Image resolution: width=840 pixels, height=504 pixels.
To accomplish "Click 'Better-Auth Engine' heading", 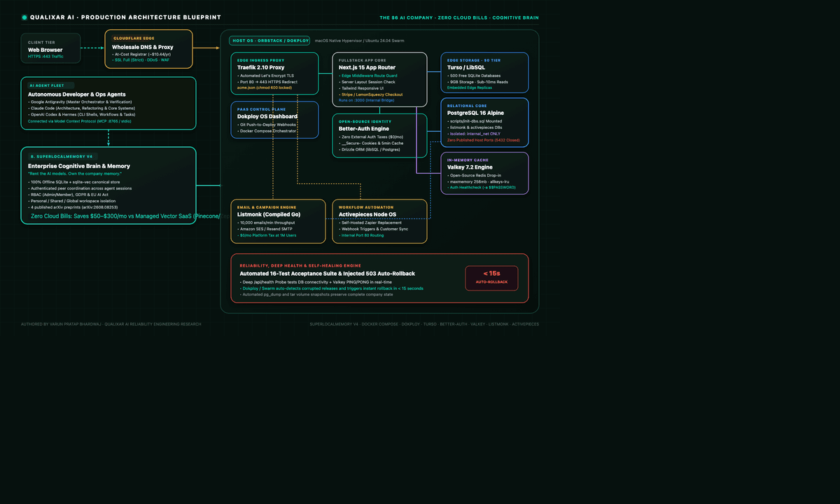I will (363, 129).
